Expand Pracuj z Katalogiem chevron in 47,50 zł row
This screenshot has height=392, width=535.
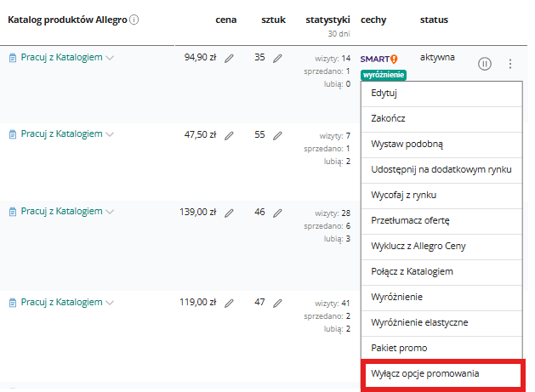[110, 134]
